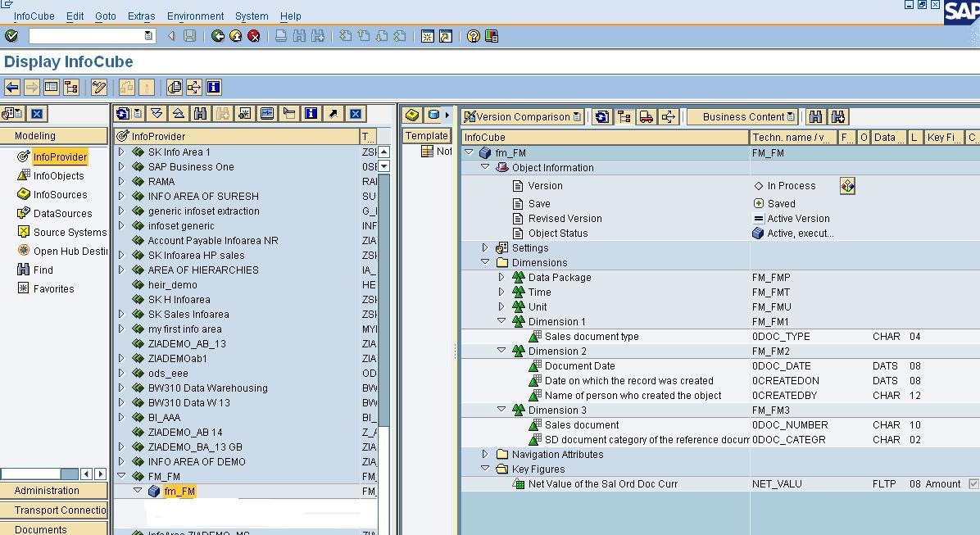Viewport: 980px width, 535px height.
Task: Open the Help menu
Action: [291, 16]
